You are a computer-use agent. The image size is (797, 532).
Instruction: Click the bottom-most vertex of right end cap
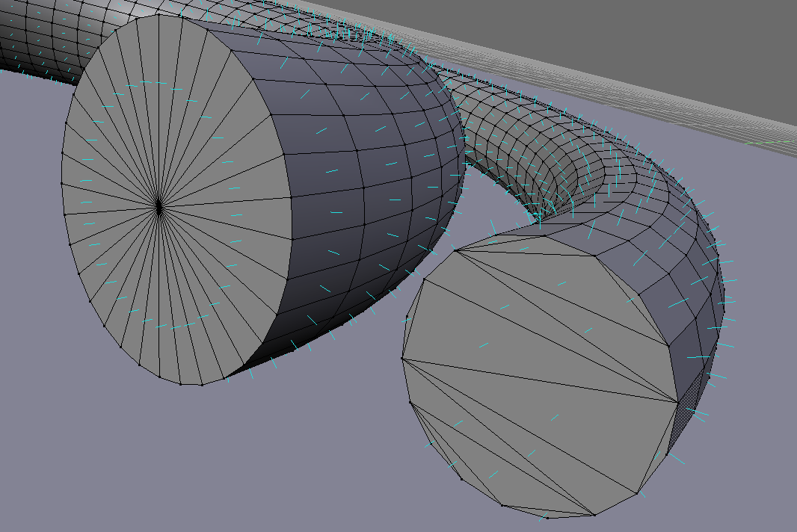coord(548,517)
